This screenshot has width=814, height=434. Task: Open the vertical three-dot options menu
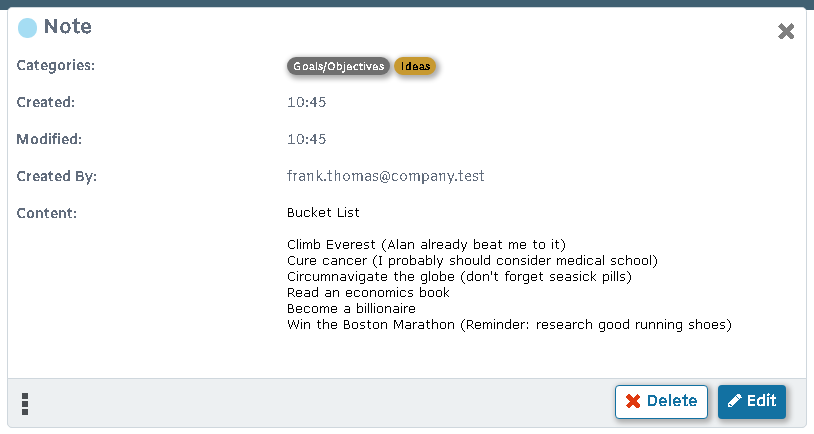(x=25, y=403)
